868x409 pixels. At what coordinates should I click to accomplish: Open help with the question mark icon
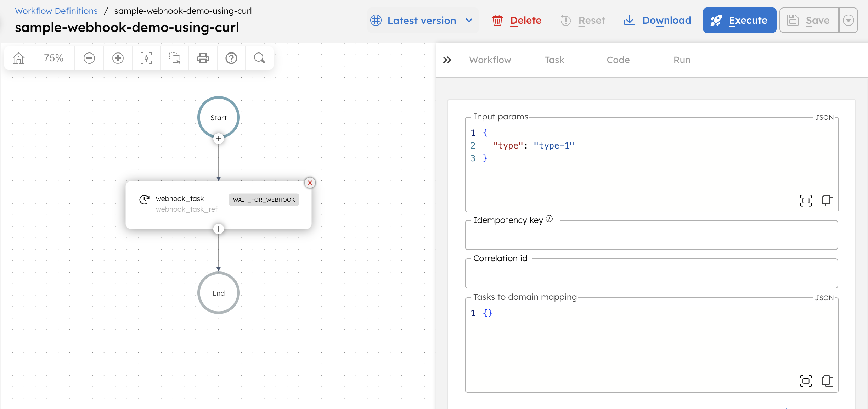tap(231, 58)
